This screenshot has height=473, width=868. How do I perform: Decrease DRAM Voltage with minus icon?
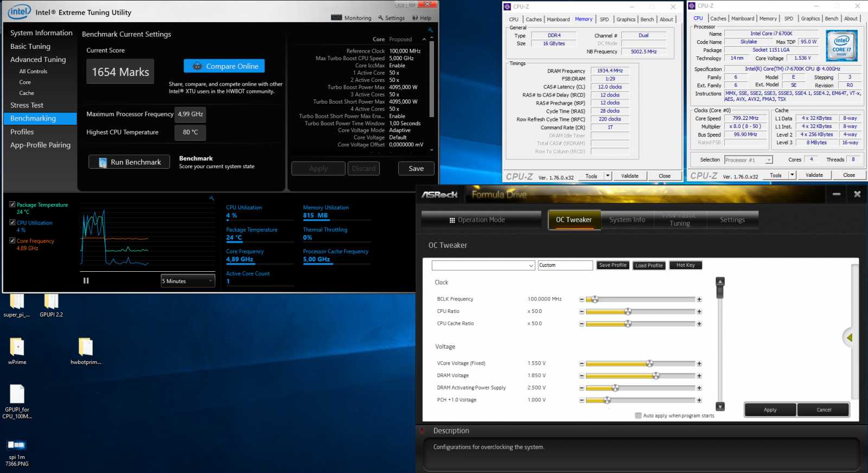[x=582, y=376]
